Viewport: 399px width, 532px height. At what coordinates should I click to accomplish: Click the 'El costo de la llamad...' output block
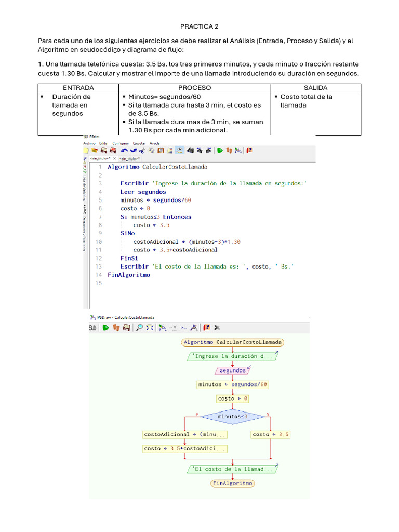point(232,469)
